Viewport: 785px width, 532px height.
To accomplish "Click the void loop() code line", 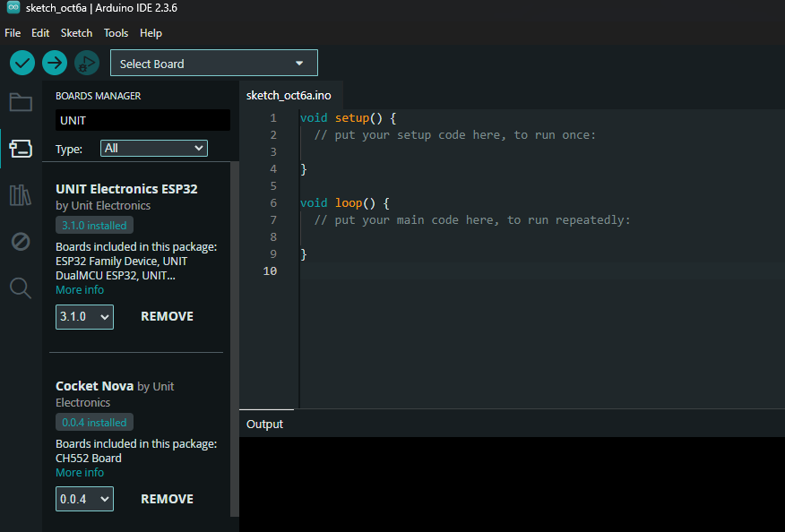I will pyautogui.click(x=344, y=203).
